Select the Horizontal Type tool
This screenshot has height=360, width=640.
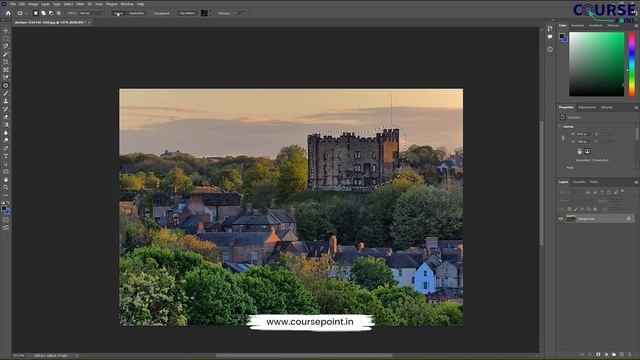(x=6, y=156)
